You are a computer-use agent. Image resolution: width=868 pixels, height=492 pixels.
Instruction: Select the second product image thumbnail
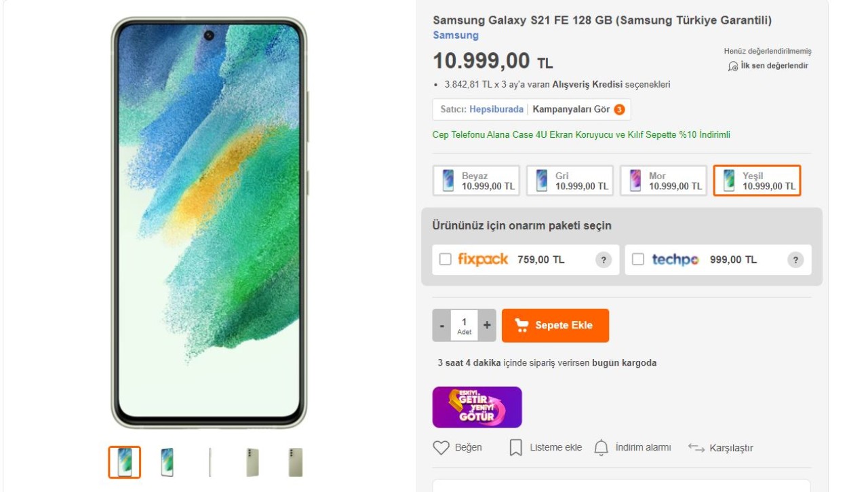[166, 462]
